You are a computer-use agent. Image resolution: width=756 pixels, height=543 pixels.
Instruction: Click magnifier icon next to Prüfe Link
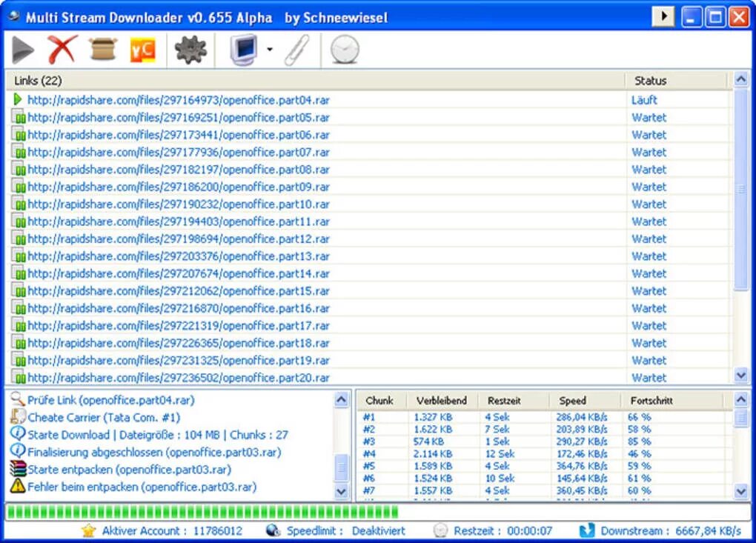coord(18,399)
